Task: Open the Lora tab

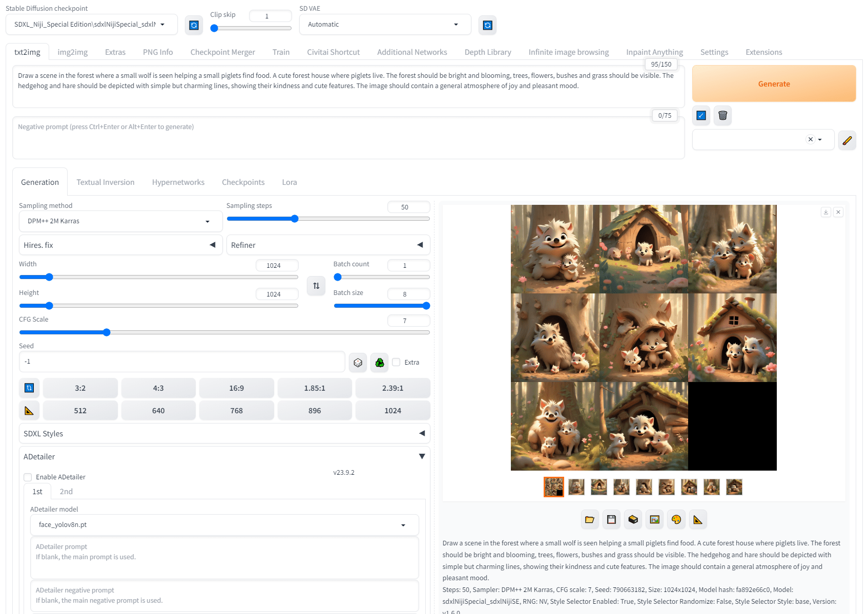Action: coord(290,182)
